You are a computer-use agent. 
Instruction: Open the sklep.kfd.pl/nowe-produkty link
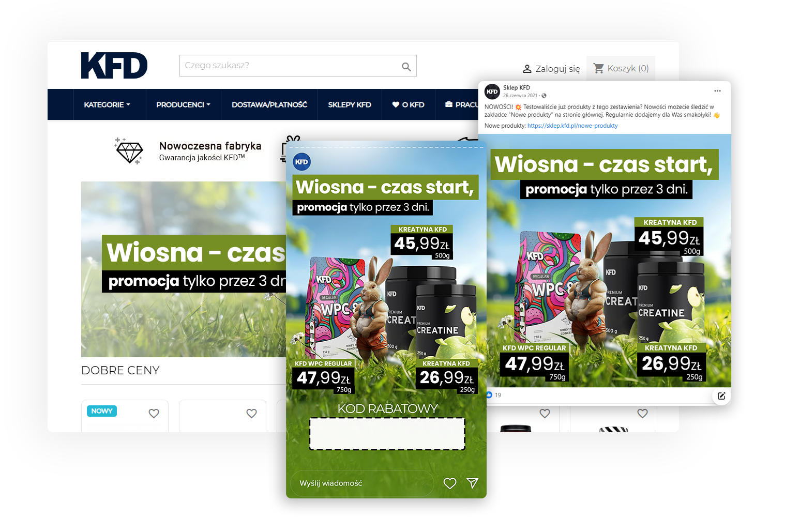pyautogui.click(x=572, y=126)
